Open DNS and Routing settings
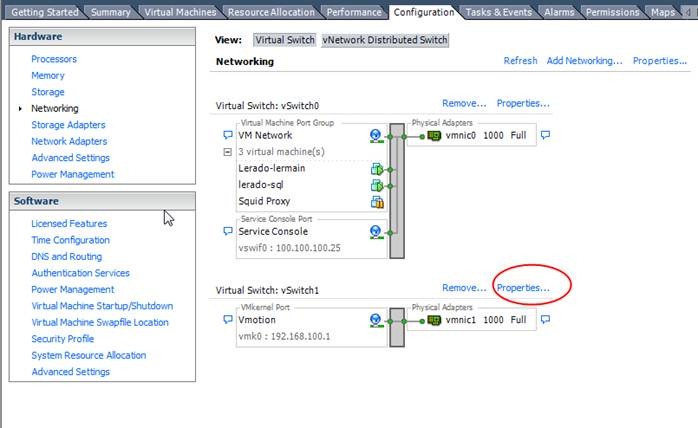The height and width of the screenshot is (428, 698). pos(66,257)
